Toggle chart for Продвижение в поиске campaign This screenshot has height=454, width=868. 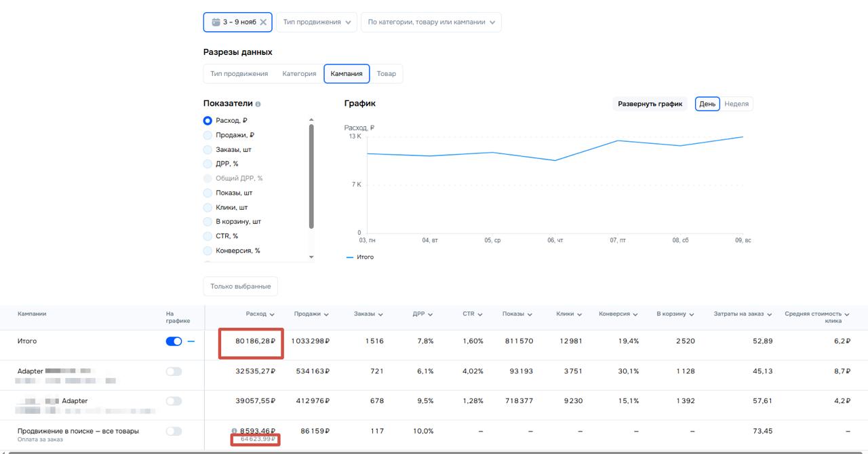point(174,431)
